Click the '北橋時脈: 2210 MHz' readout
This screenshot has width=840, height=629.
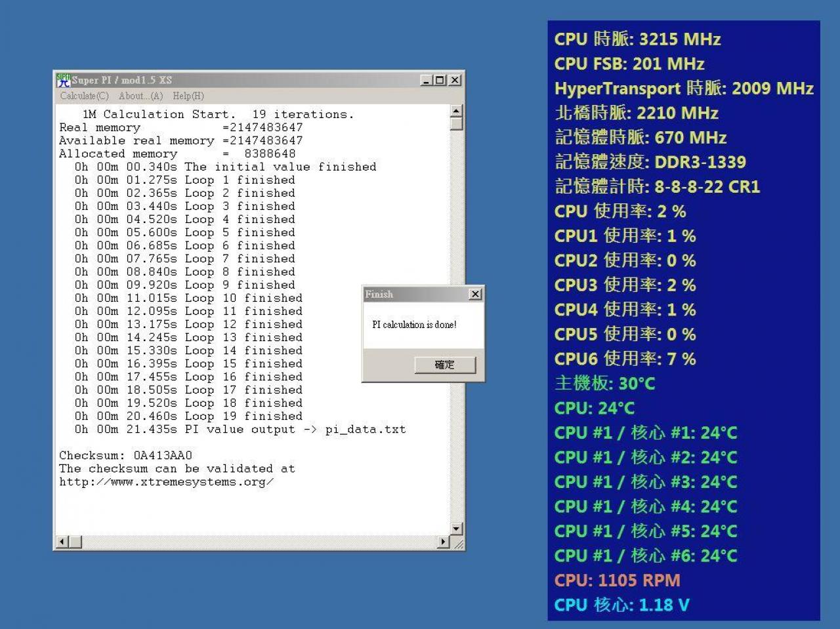tap(637, 113)
